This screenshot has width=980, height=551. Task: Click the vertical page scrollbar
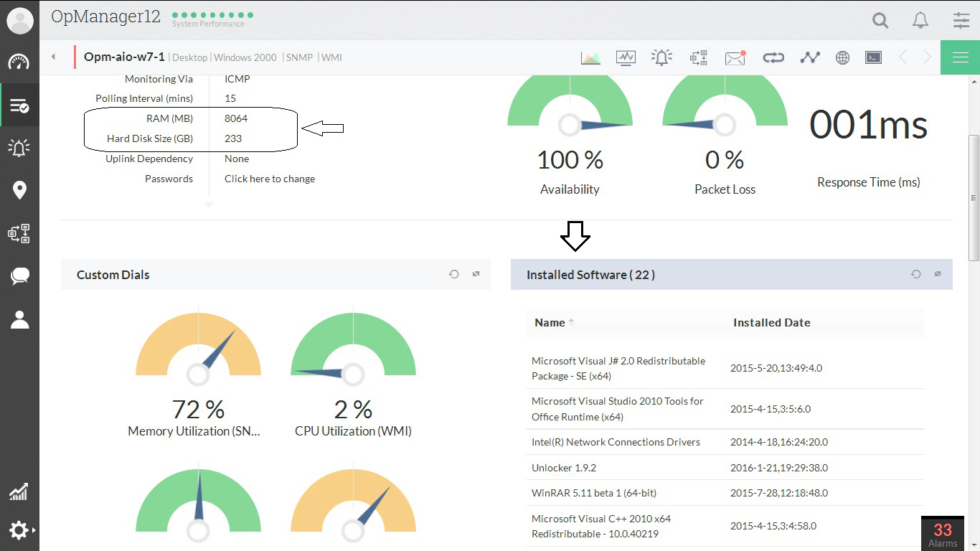point(974,197)
